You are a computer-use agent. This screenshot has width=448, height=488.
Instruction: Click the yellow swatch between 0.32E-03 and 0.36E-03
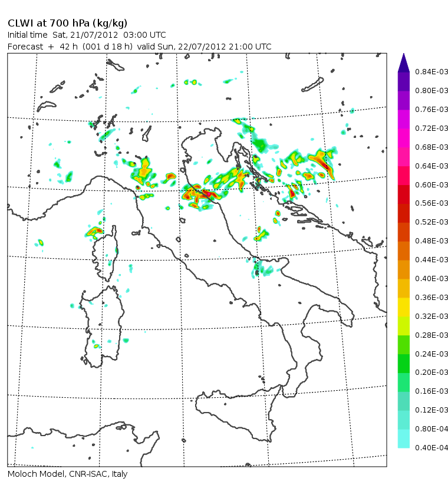tap(403, 307)
